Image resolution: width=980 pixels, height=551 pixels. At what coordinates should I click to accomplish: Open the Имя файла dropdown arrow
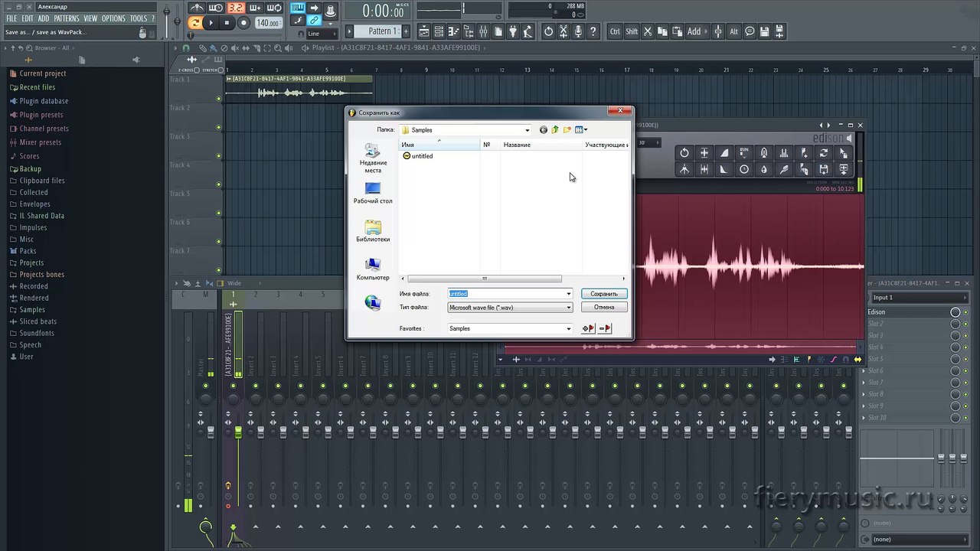568,294
